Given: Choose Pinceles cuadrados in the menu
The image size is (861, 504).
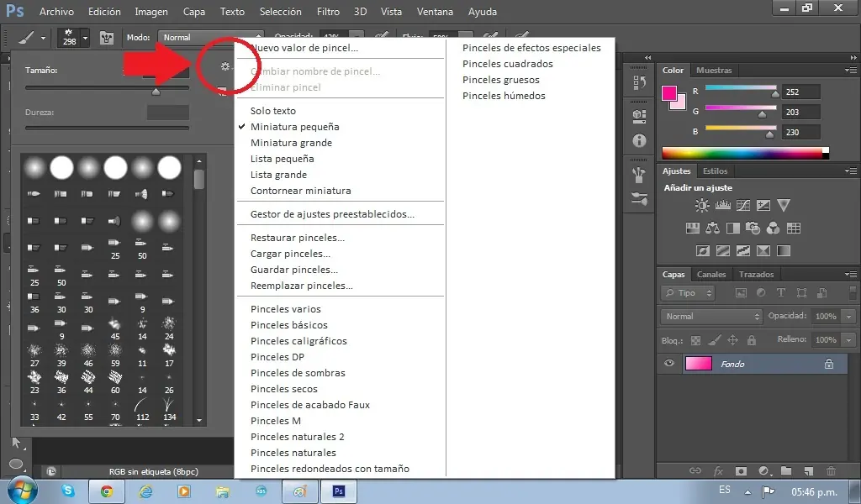Looking at the screenshot, I should point(507,64).
